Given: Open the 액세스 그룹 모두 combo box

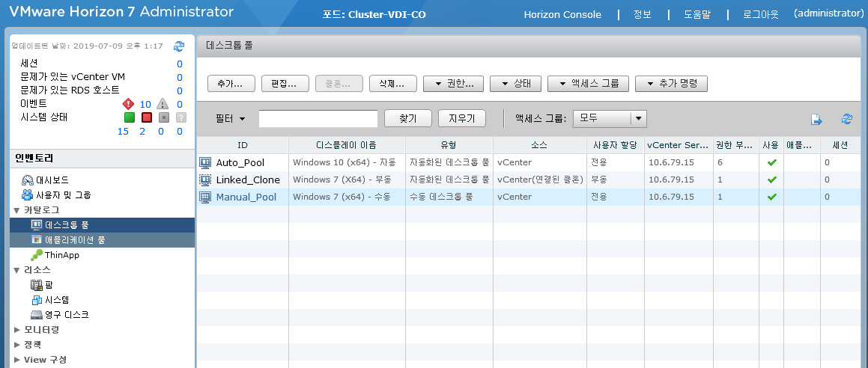Looking at the screenshot, I should (610, 118).
